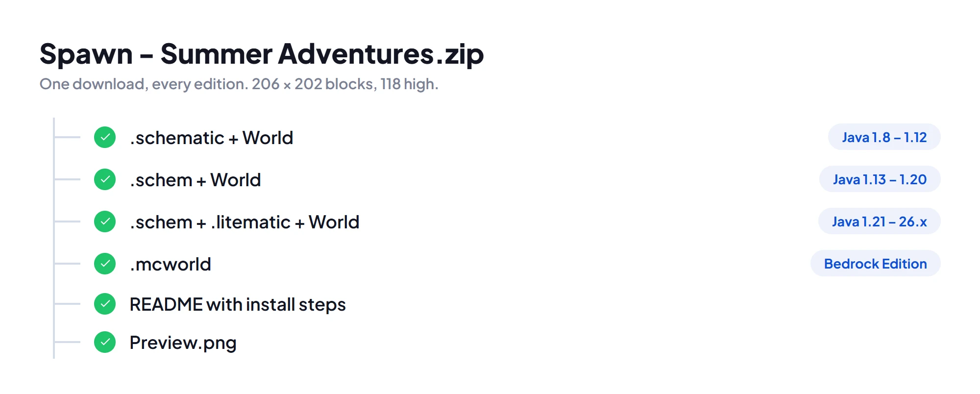The height and width of the screenshot is (394, 980).
Task: Click the dimensions subtitle with 206 × 202 blocks
Action: (x=239, y=84)
